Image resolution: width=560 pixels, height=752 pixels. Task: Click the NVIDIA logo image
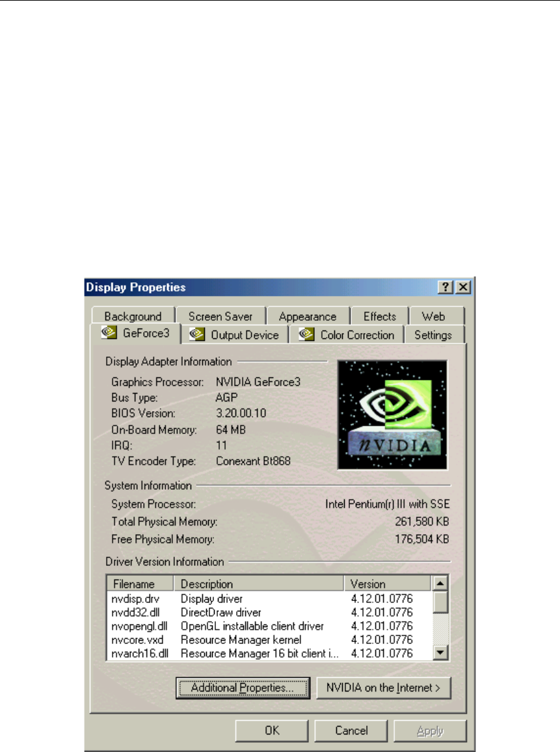[392, 415]
